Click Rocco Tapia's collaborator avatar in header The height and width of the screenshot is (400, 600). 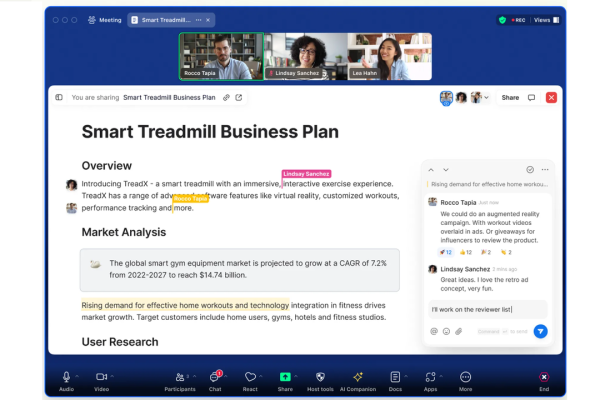pyautogui.click(x=446, y=98)
